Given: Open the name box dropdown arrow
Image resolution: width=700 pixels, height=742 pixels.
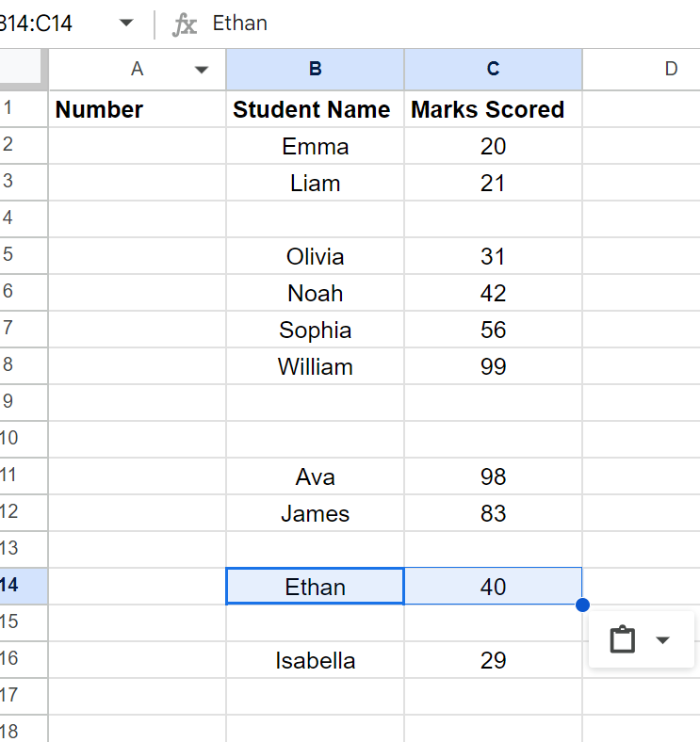Looking at the screenshot, I should [126, 24].
